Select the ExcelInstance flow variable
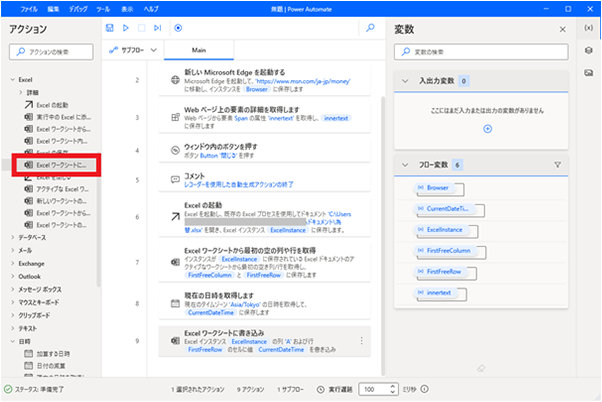Image resolution: width=602 pixels, height=402 pixels. (x=440, y=230)
